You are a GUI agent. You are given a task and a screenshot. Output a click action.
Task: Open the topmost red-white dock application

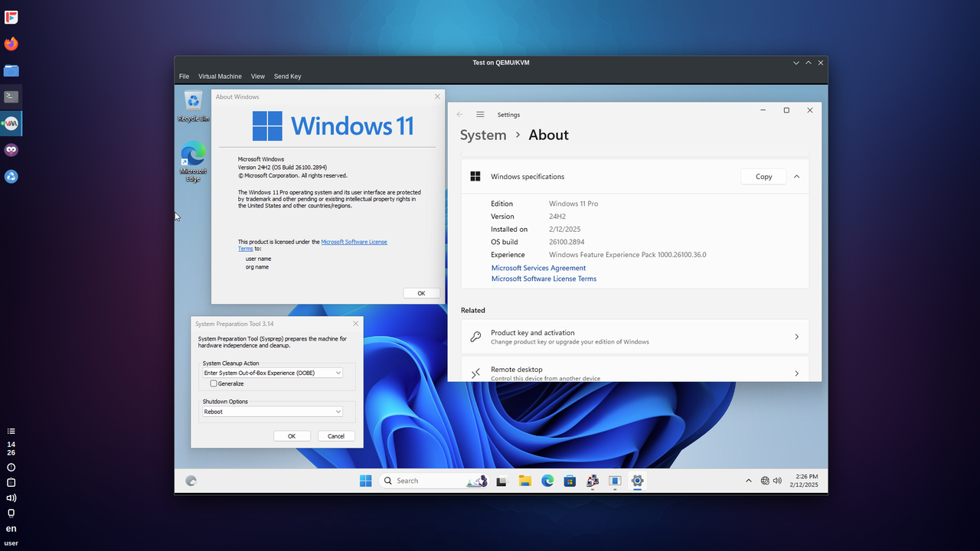coord(11,17)
